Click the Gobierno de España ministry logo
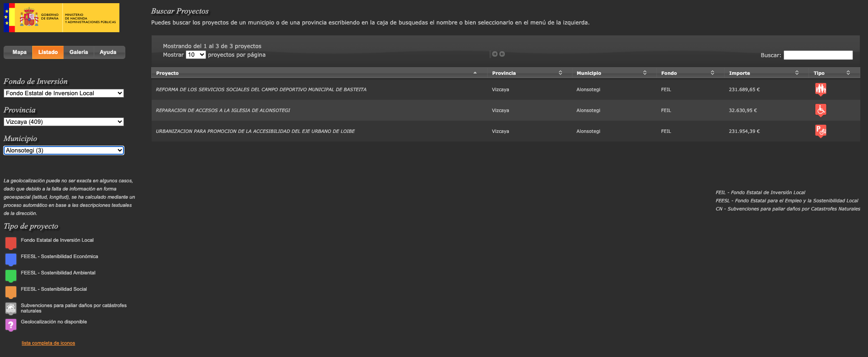The height and width of the screenshot is (357, 868). click(x=61, y=18)
